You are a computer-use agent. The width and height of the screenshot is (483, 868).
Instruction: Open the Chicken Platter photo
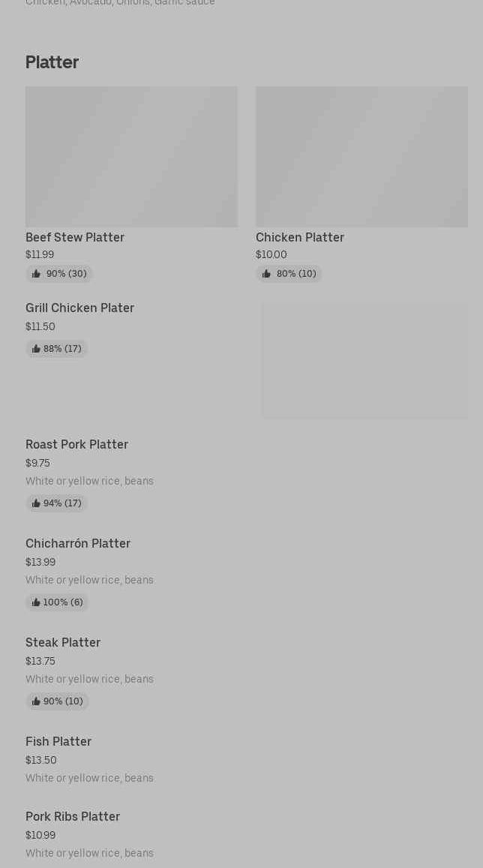[361, 156]
